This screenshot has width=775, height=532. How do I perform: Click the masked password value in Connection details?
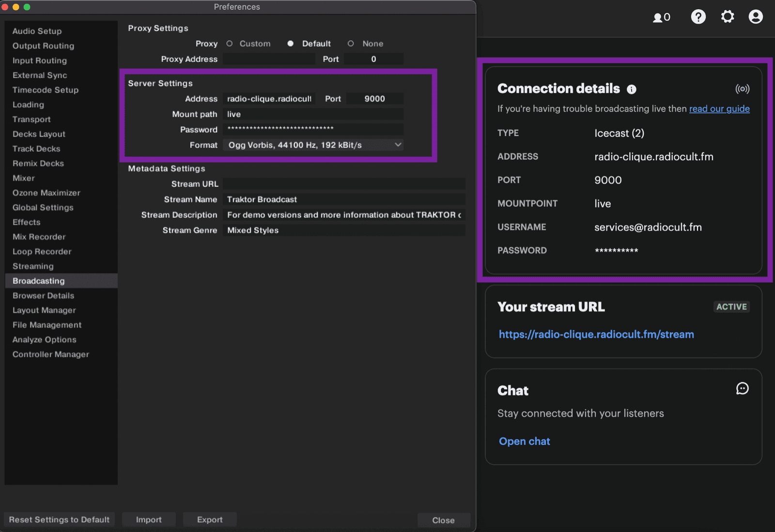tap(617, 251)
